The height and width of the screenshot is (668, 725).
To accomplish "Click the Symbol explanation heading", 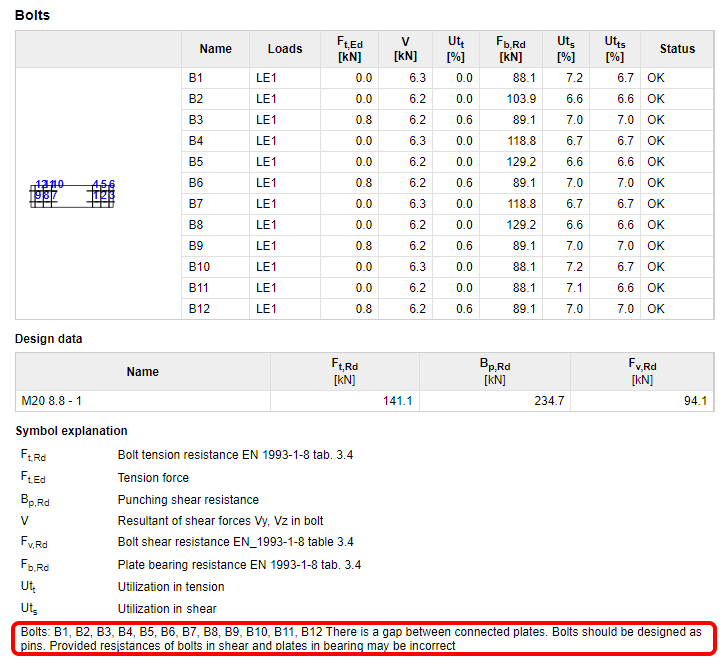I will tap(71, 431).
